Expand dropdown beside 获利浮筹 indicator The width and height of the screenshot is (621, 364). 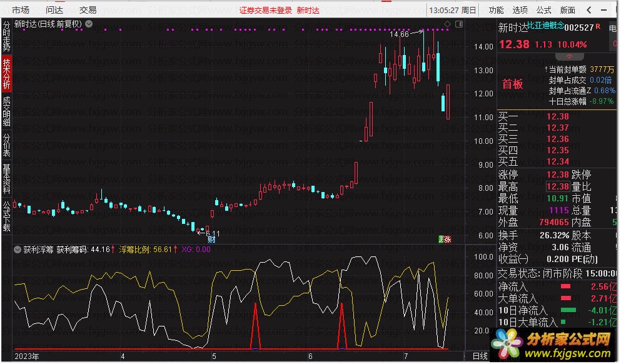[18, 250]
